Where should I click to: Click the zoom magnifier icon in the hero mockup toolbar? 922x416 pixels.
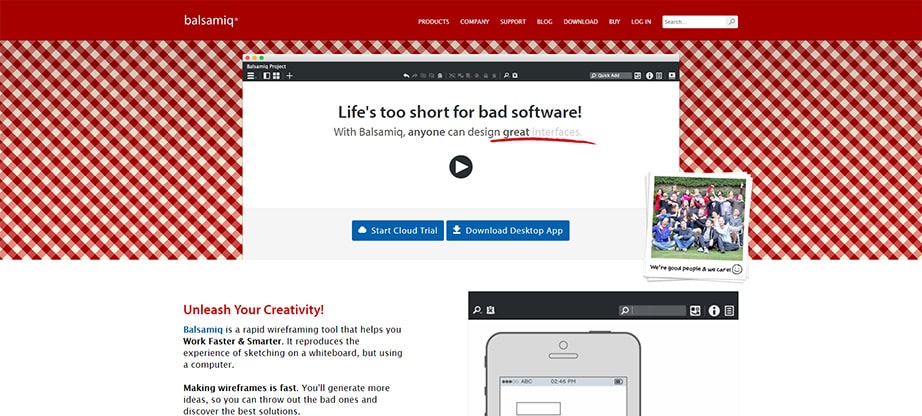click(506, 76)
